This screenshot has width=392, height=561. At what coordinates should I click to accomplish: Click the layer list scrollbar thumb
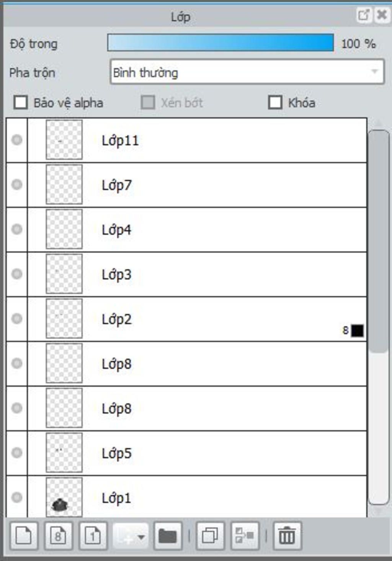(379, 241)
